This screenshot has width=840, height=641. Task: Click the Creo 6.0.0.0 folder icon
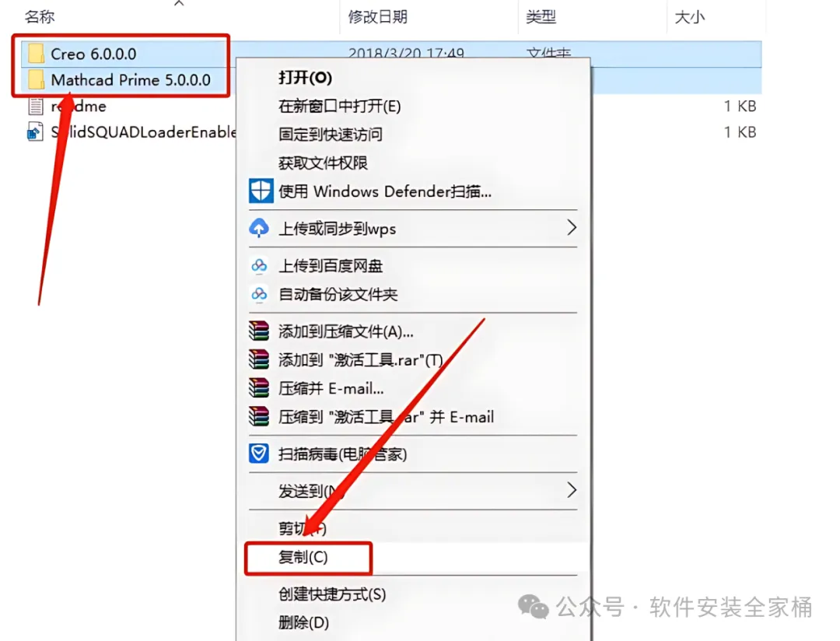36,54
